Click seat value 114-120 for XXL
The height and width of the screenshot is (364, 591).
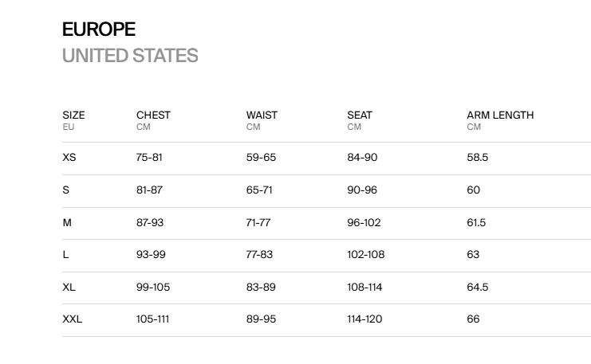point(364,319)
